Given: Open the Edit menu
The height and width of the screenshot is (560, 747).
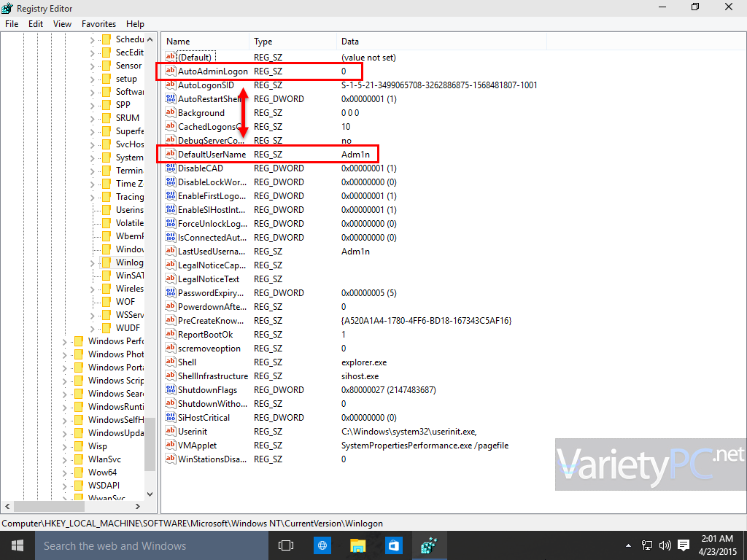Looking at the screenshot, I should pyautogui.click(x=36, y=24).
